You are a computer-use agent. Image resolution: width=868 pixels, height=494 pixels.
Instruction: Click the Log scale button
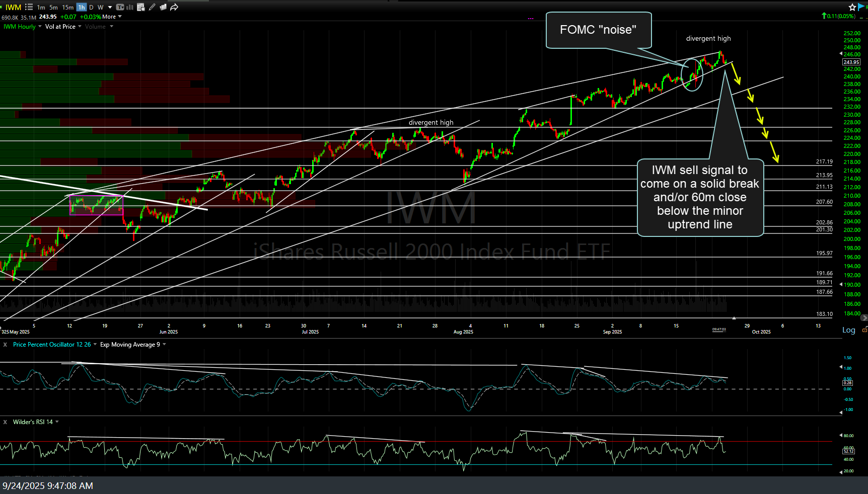pos(848,330)
